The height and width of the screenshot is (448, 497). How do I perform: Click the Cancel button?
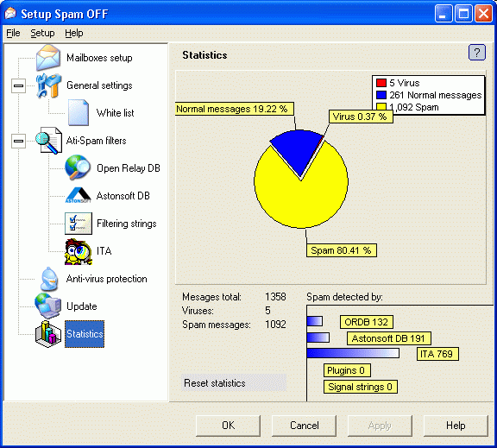pos(305,426)
